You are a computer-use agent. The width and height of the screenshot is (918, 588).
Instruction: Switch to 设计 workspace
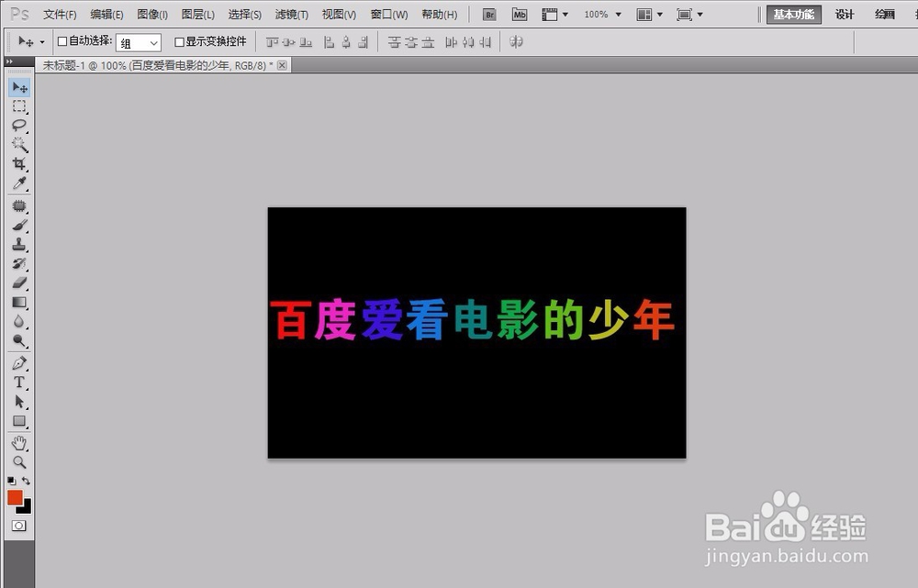845,15
